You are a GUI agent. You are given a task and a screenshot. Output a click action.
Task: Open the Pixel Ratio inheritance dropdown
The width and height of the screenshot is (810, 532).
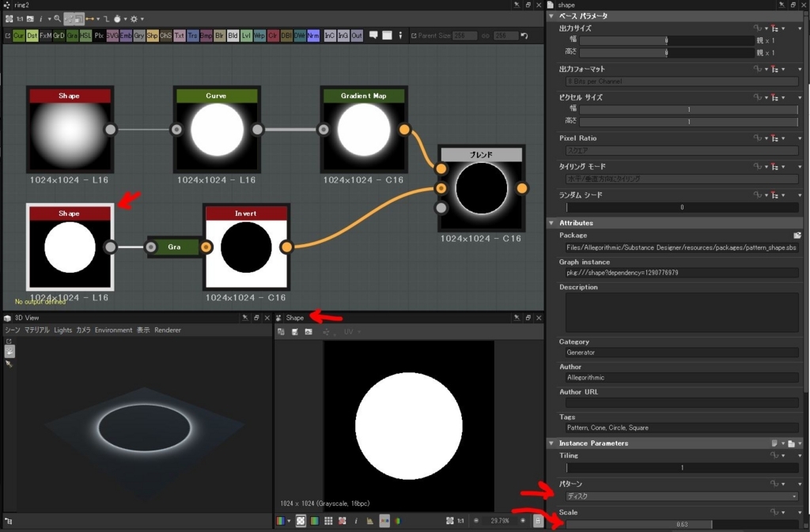click(784, 138)
